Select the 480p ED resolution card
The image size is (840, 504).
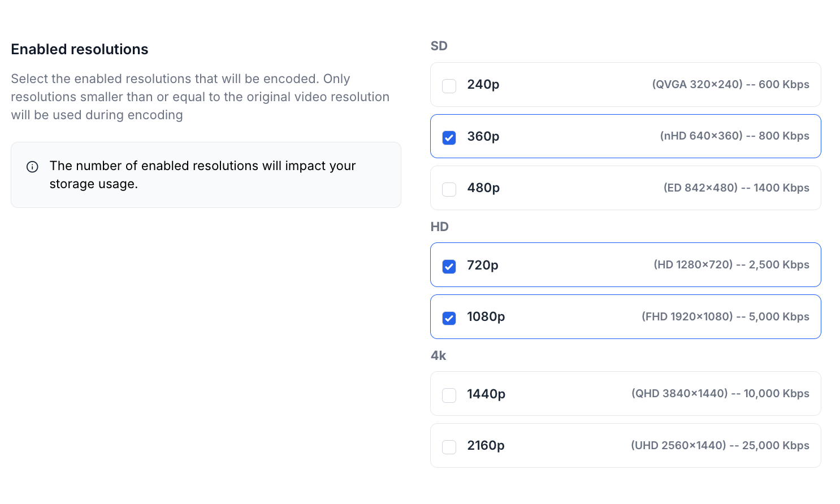[626, 188]
